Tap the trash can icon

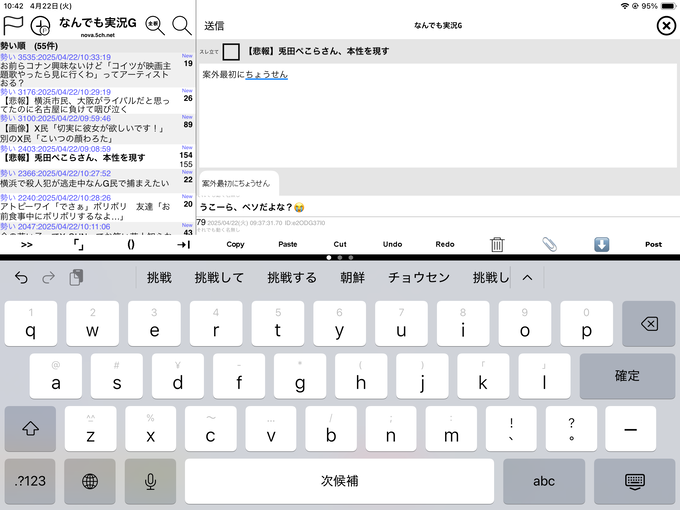pos(497,245)
